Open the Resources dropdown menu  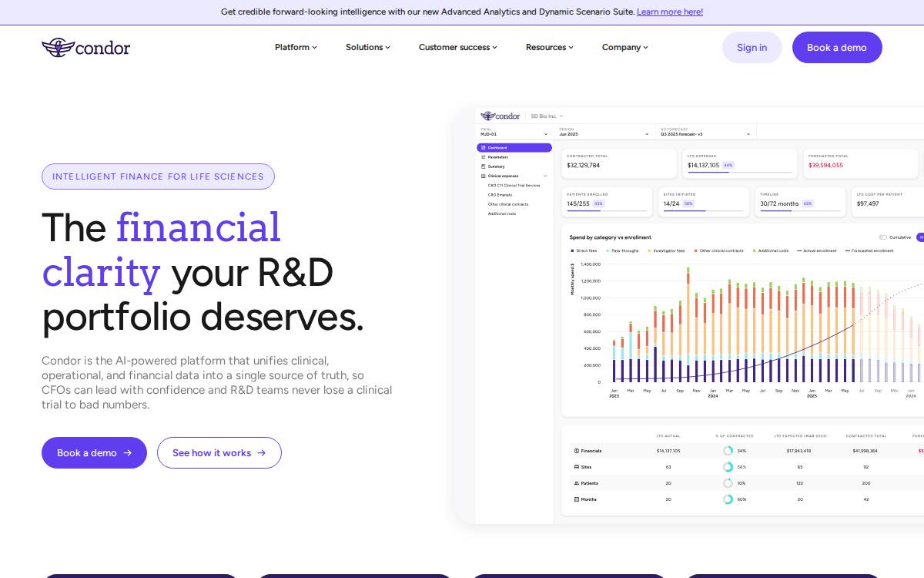tap(550, 47)
